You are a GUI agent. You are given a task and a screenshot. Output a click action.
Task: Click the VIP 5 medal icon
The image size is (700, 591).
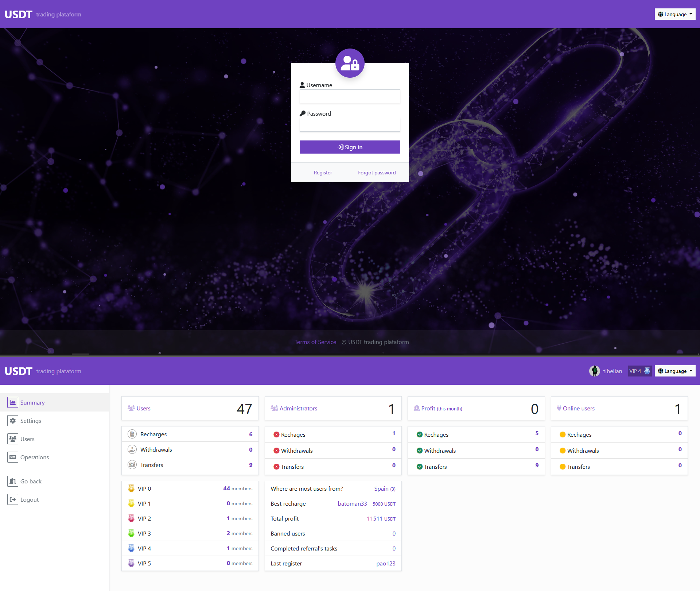tap(131, 563)
